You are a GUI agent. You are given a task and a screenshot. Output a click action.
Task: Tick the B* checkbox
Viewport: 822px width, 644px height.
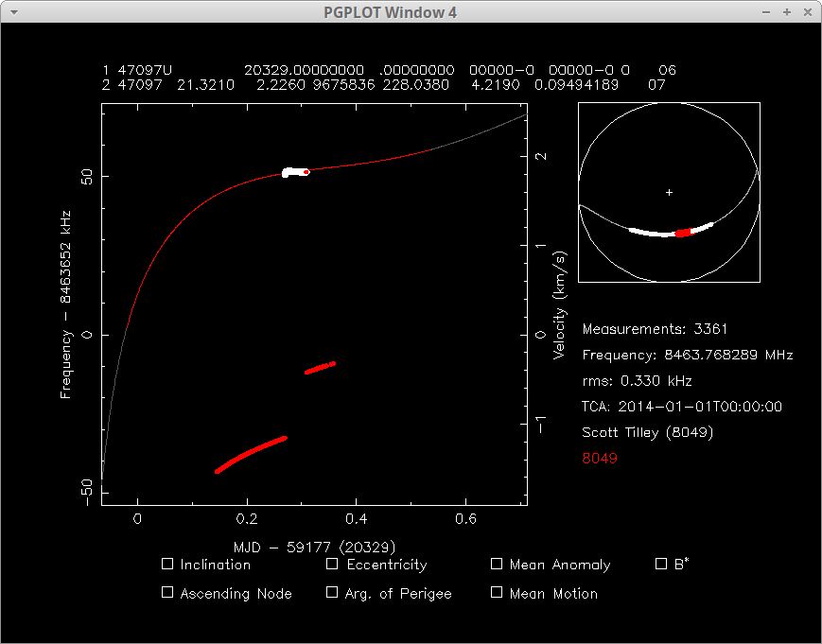(661, 564)
